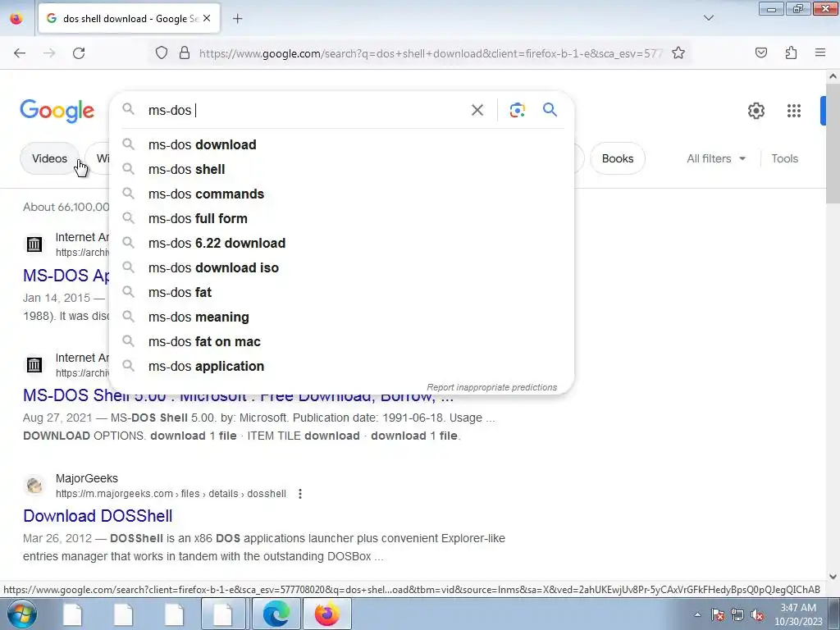Click the Firefox taskbar icon
840x630 pixels.
(x=327, y=614)
